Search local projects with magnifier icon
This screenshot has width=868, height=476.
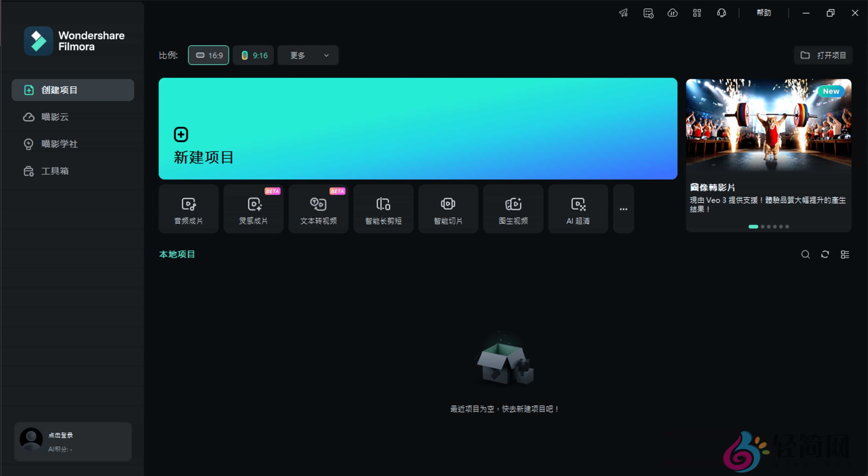coord(805,254)
